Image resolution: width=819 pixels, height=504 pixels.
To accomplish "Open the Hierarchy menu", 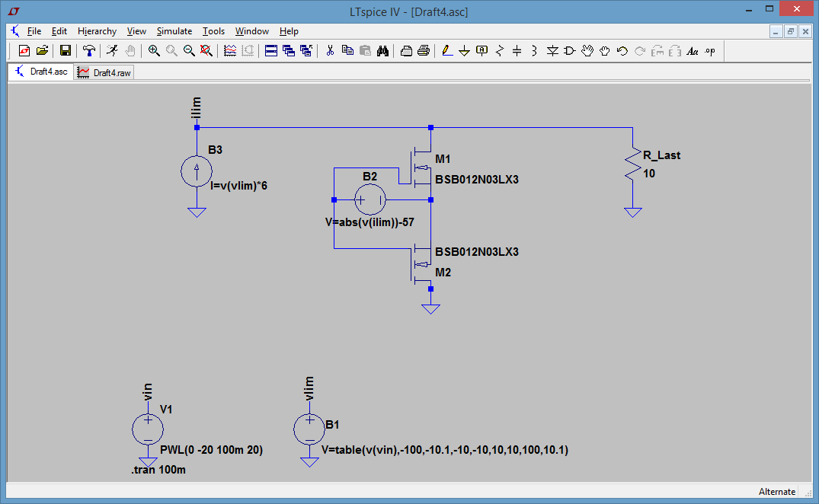I will pos(98,31).
